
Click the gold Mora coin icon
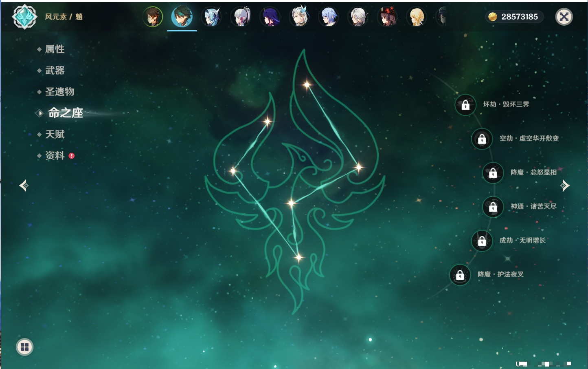[493, 17]
